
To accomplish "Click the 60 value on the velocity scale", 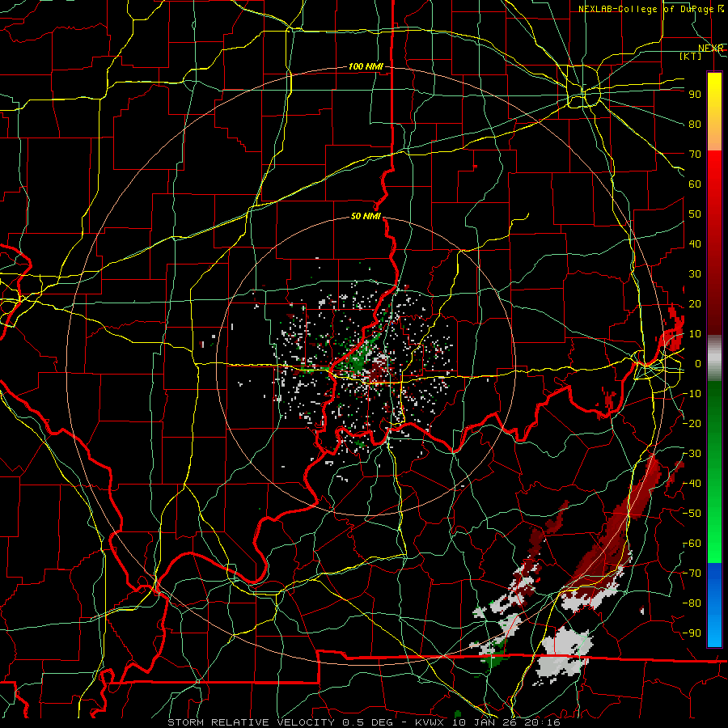I will pyautogui.click(x=695, y=184).
